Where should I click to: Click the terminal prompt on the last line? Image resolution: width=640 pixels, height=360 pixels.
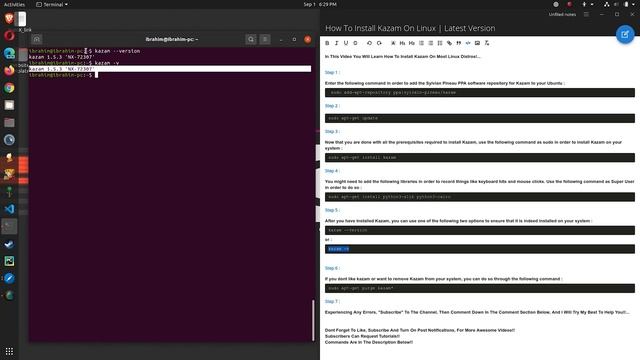61,75
